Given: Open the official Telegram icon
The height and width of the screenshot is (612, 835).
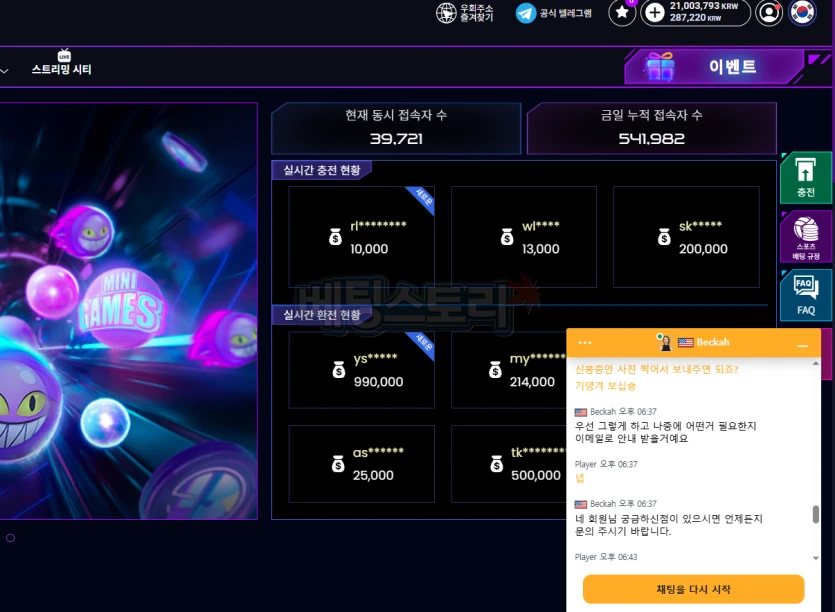Looking at the screenshot, I should [526, 13].
